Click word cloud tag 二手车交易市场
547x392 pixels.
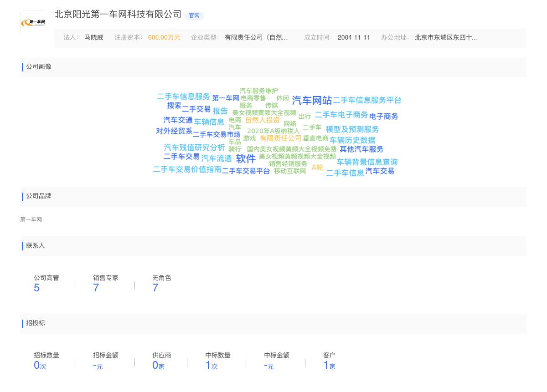(216, 135)
